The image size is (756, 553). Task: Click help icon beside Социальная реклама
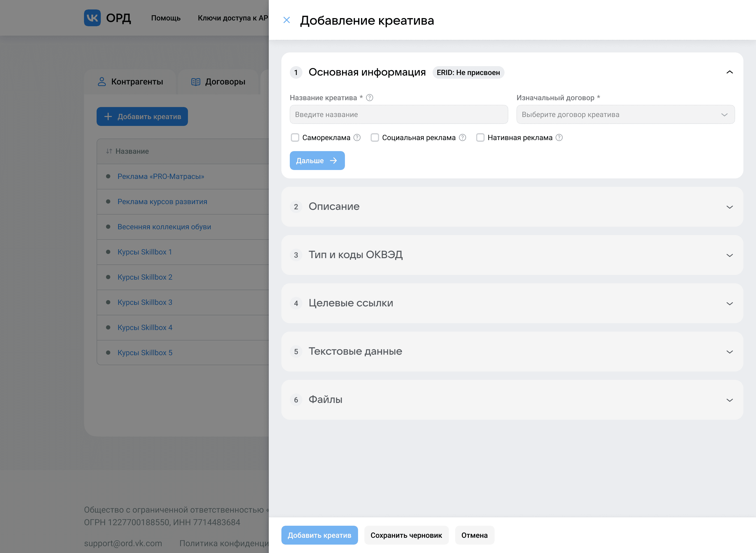(462, 137)
